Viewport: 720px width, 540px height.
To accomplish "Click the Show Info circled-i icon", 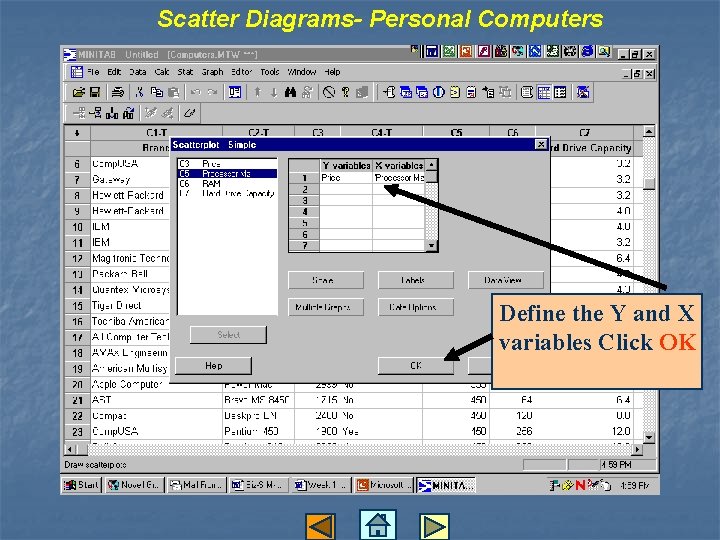I will (x=439, y=92).
